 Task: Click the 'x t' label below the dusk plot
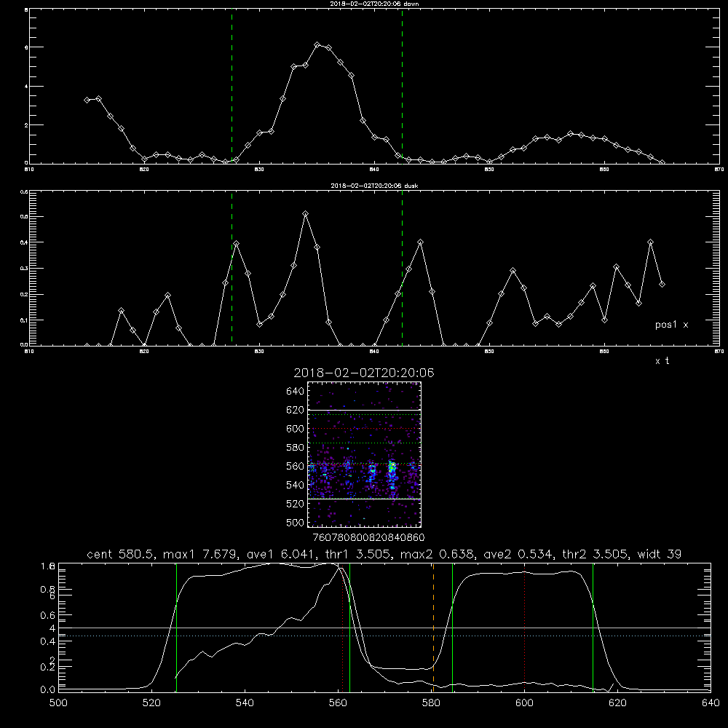tap(662, 361)
